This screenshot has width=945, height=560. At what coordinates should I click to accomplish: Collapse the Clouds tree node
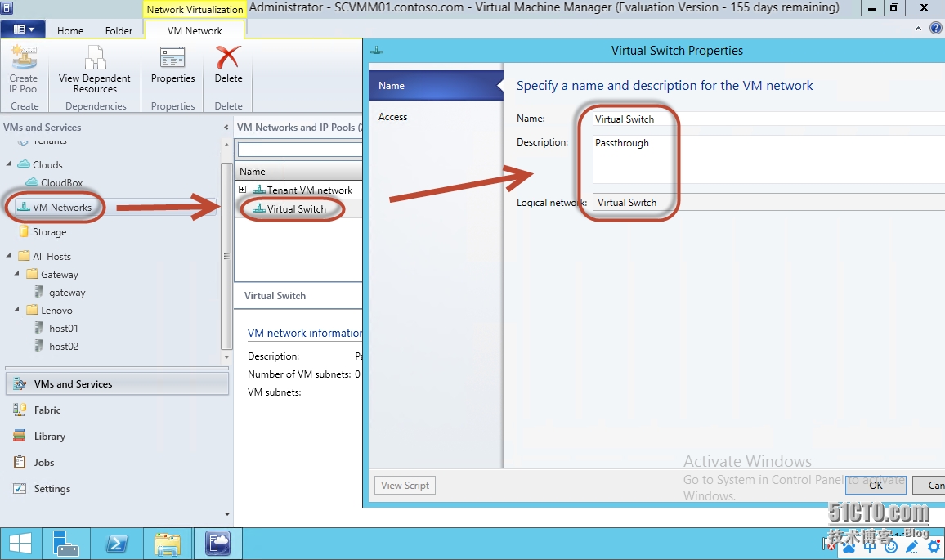(x=8, y=164)
